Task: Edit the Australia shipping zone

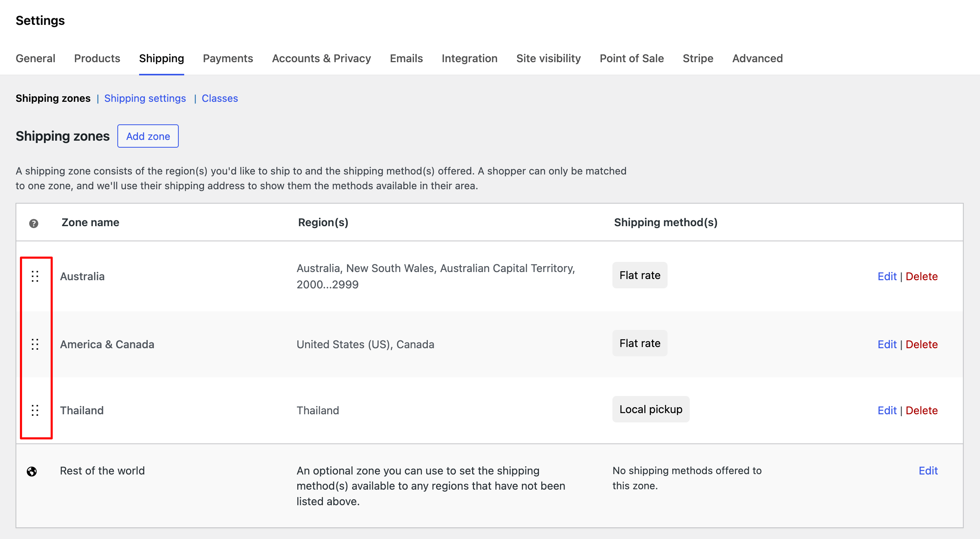Action: click(887, 276)
